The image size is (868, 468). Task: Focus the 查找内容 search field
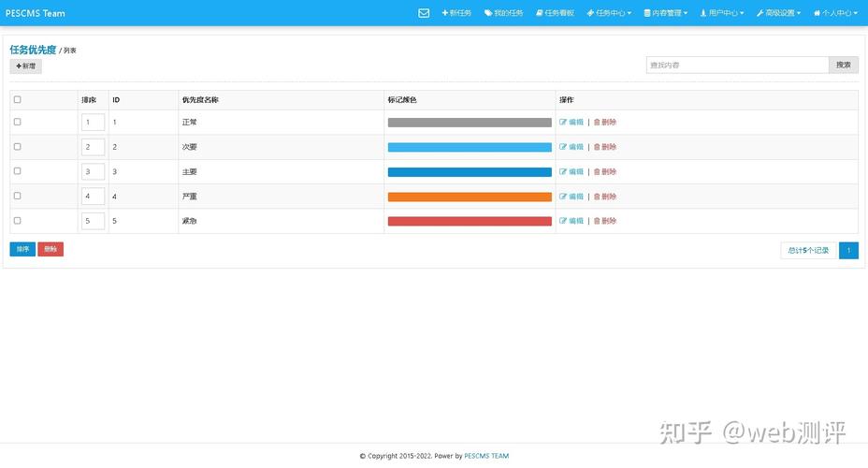(x=737, y=65)
